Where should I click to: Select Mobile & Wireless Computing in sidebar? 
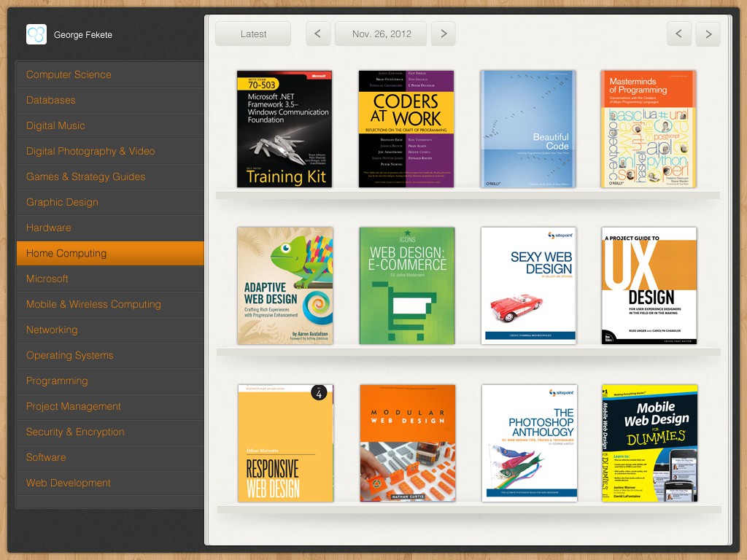(93, 304)
